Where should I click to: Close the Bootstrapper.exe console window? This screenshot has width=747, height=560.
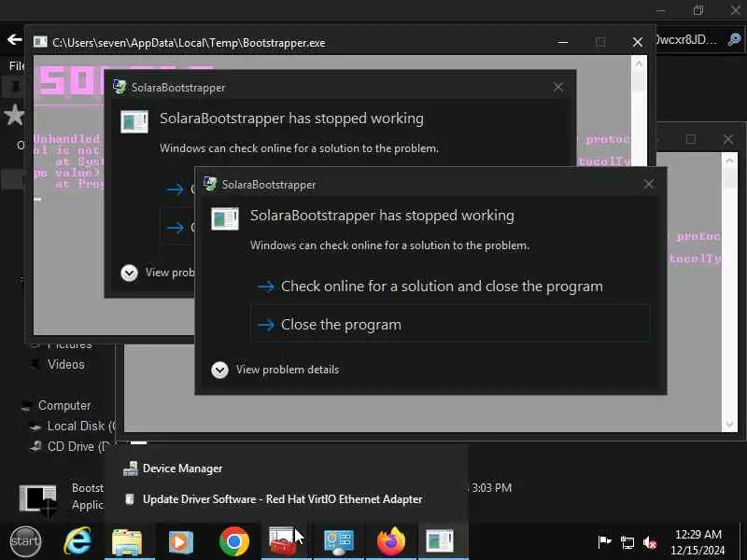click(x=638, y=42)
